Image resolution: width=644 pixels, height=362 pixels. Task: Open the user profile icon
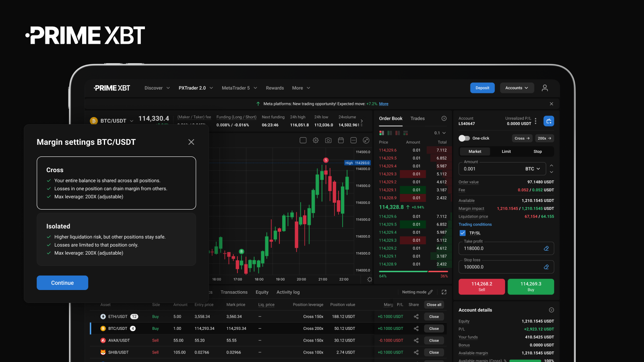[545, 88]
